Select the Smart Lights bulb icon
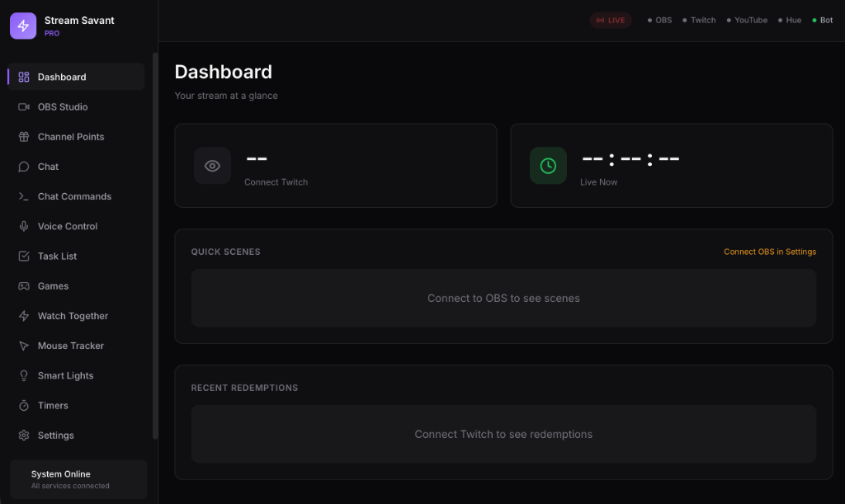The height and width of the screenshot is (504, 845). 24,375
